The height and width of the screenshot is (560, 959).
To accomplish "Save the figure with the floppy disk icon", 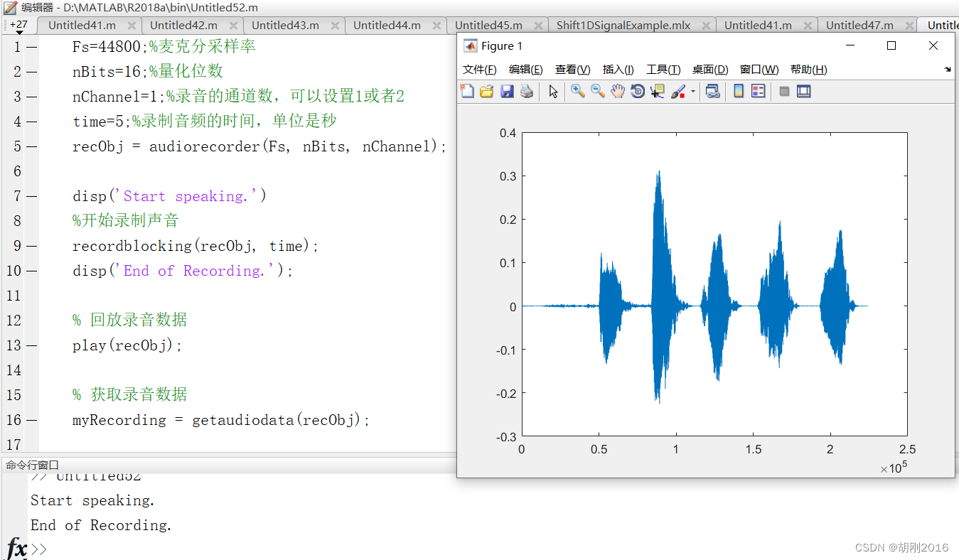I will (507, 91).
